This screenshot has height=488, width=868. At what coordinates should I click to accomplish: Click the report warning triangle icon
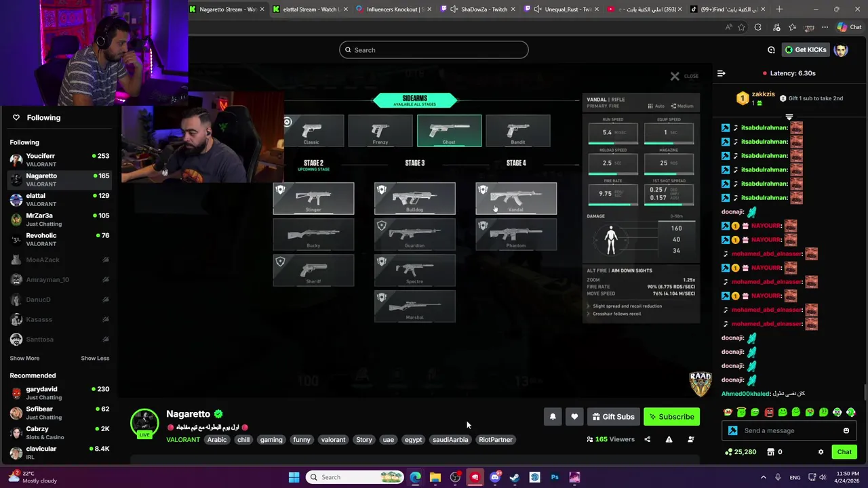pos(669,439)
